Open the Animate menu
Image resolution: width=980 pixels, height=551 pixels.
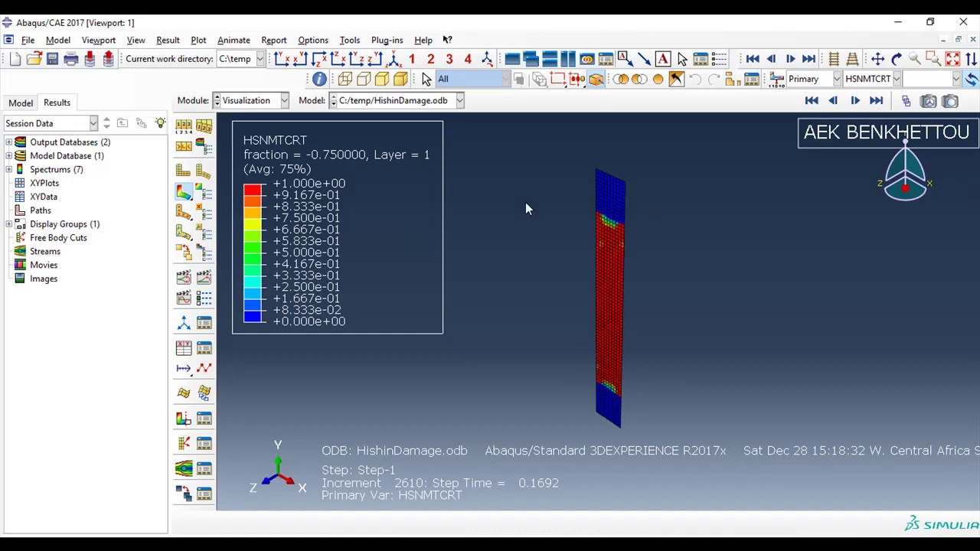pos(234,40)
